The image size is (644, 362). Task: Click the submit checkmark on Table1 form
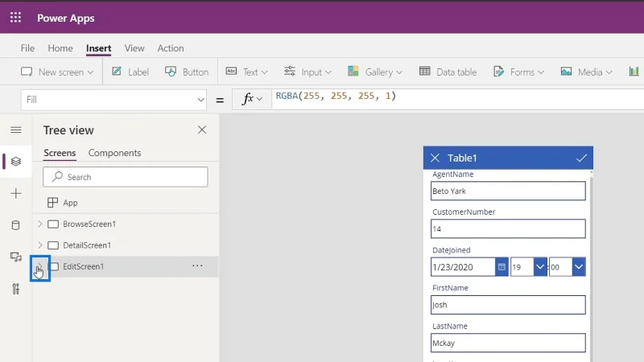coord(581,158)
